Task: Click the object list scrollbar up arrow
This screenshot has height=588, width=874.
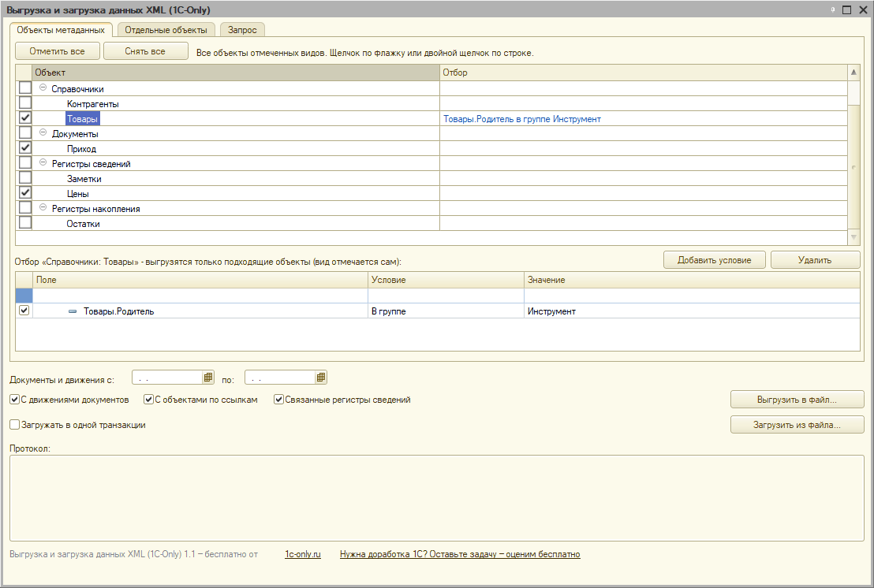Action: click(853, 73)
